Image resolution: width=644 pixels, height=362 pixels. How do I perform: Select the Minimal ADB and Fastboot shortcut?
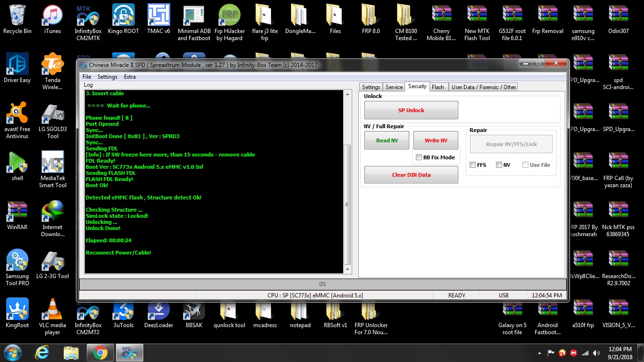[x=194, y=23]
